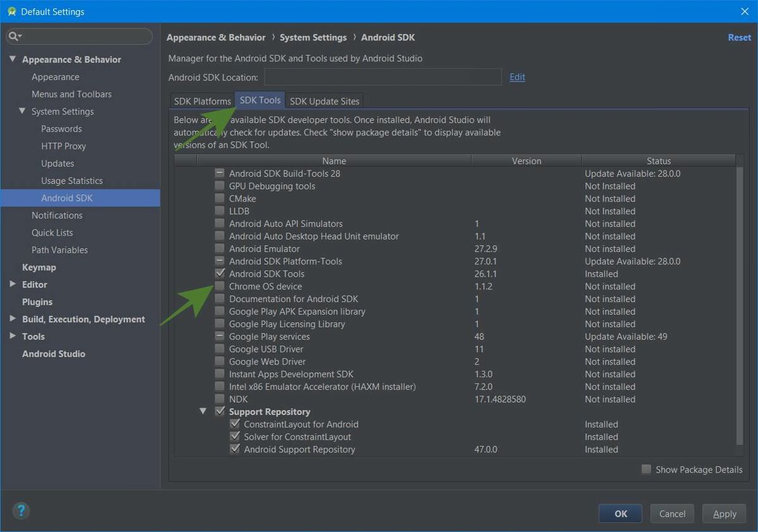Open Usage Statistics settings
The height and width of the screenshot is (532, 758).
(71, 181)
